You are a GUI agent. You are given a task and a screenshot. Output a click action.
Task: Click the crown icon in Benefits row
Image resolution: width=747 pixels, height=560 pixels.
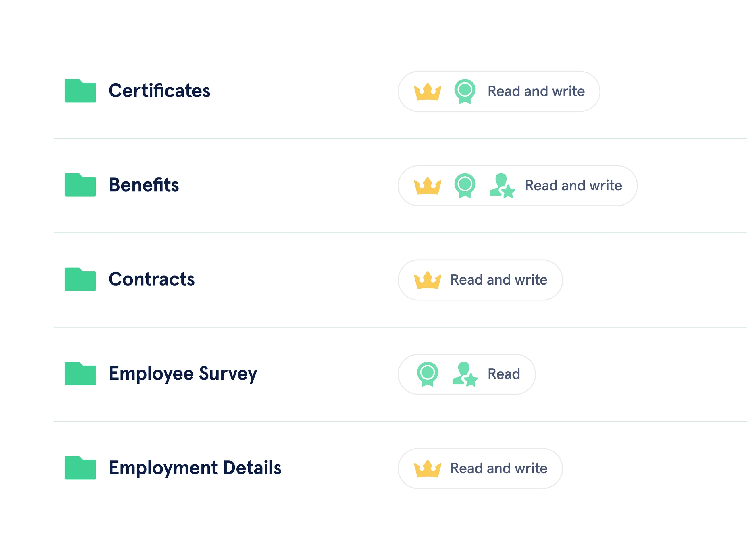tap(428, 186)
